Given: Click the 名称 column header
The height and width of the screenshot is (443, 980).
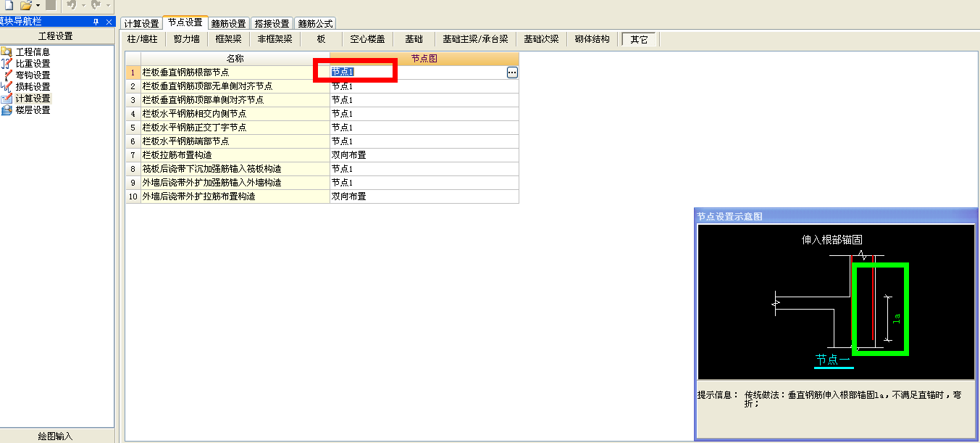Looking at the screenshot, I should coord(235,58).
